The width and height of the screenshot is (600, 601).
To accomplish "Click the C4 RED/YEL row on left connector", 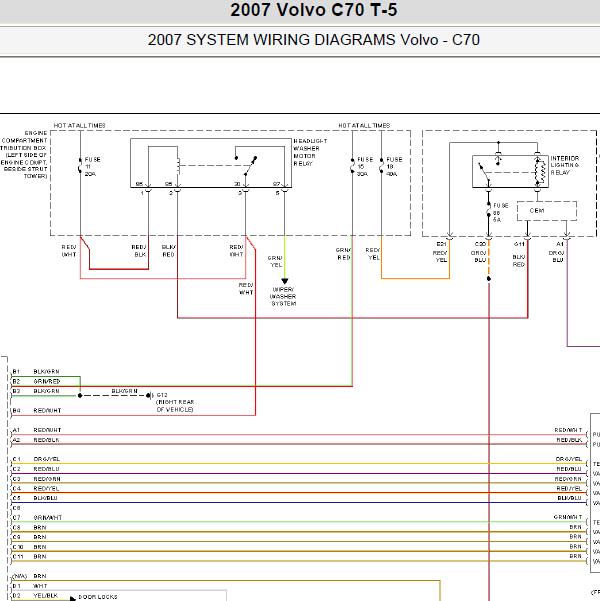I will (36, 489).
